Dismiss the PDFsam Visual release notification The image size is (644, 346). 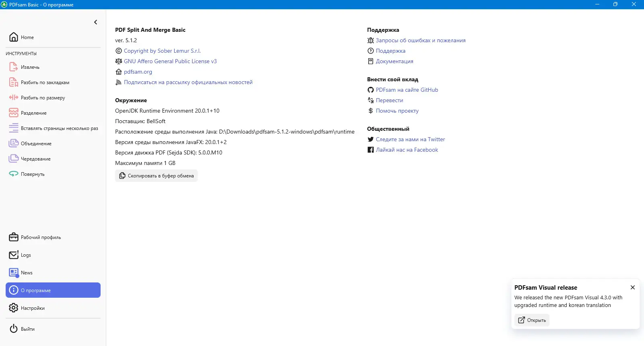[x=633, y=287]
